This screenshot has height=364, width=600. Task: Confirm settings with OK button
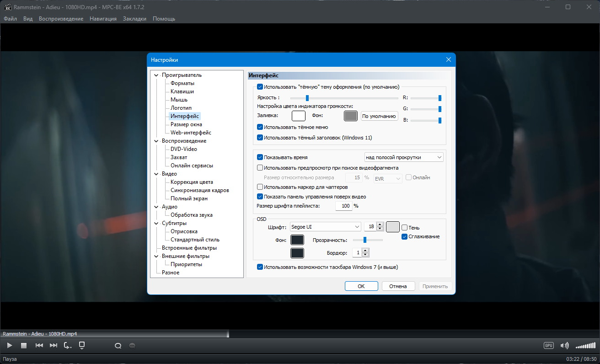click(361, 286)
